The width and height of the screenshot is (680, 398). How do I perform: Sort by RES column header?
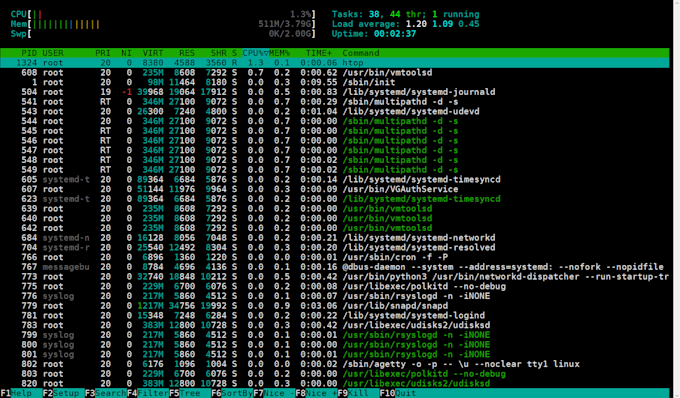pyautogui.click(x=187, y=53)
